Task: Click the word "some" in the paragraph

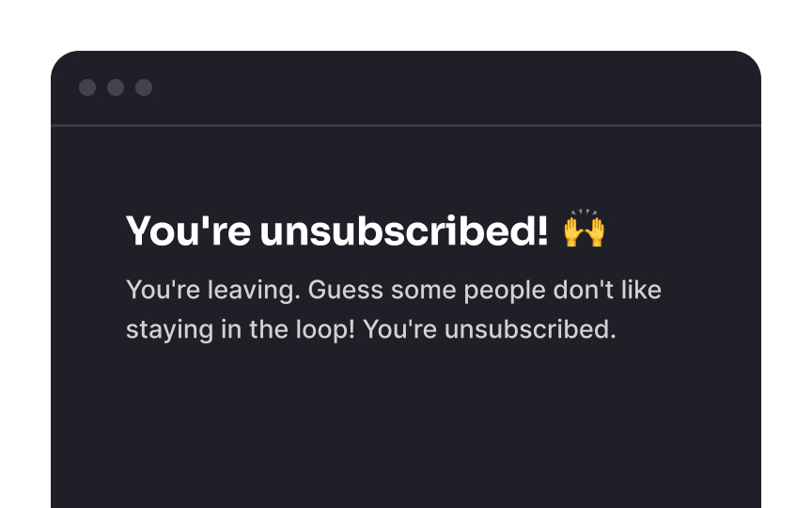Action: (424, 291)
